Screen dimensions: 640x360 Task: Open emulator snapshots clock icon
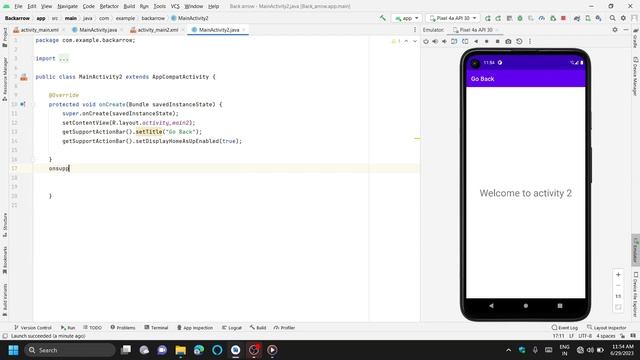pyautogui.click(x=519, y=41)
